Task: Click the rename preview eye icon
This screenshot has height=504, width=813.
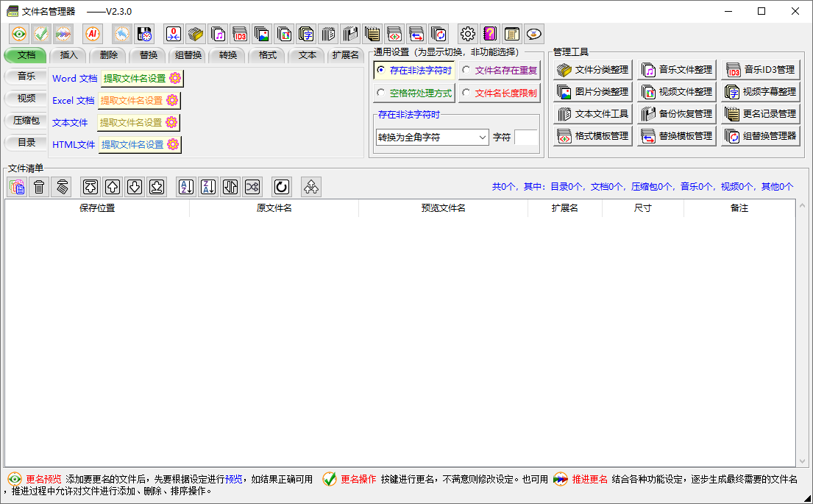Action: [19, 34]
